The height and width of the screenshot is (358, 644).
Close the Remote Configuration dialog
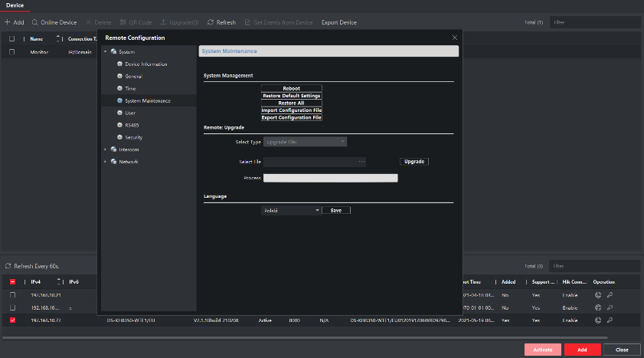(455, 37)
